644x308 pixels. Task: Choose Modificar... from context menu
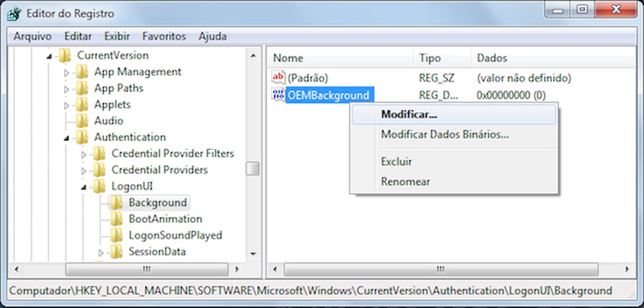454,114
